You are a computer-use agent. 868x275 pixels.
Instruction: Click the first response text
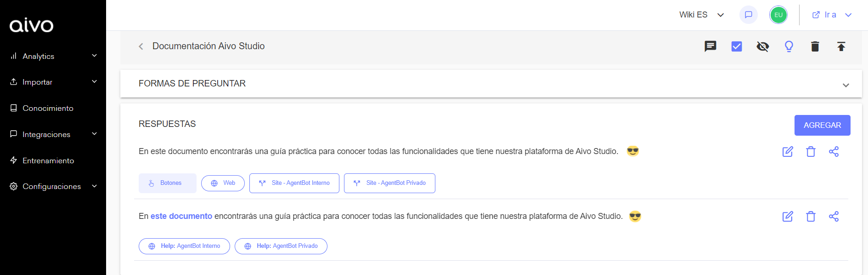[x=378, y=151]
